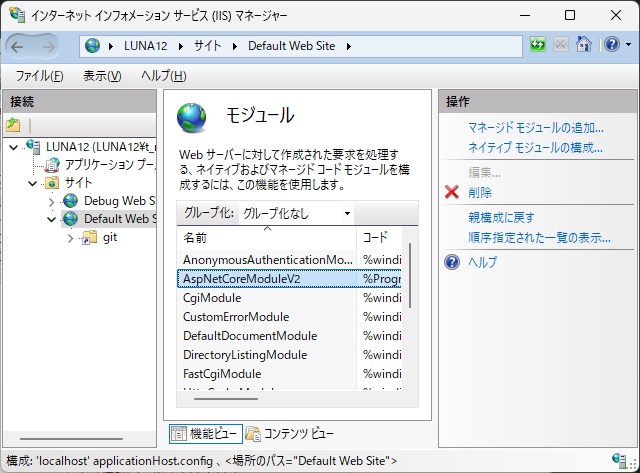Open breadcrumb arrow after サイト
Screen dimensions: 640x473
(x=234, y=46)
